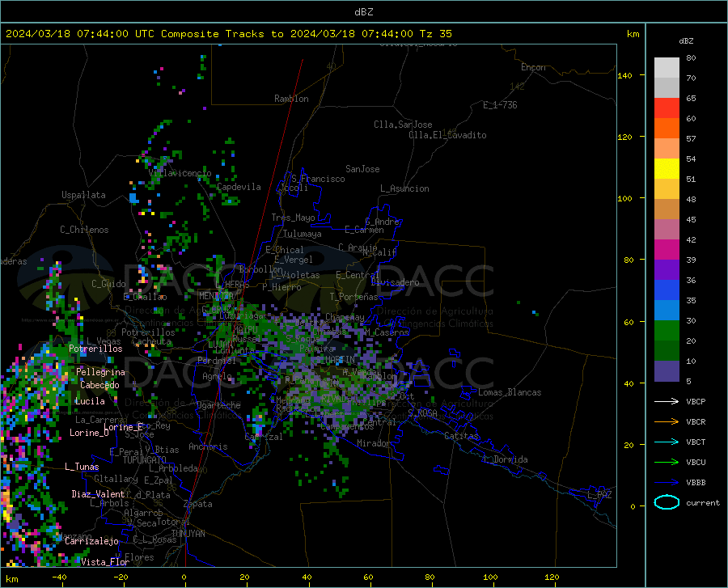Viewport: 728px width, 588px height.
Task: Choose the magenta 42 dBZ swatch
Action: (667, 250)
